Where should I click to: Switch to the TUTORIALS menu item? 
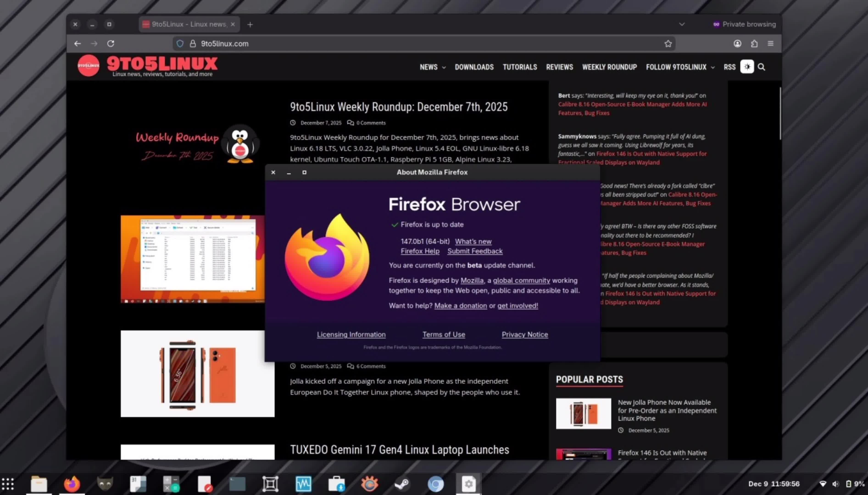pos(520,67)
